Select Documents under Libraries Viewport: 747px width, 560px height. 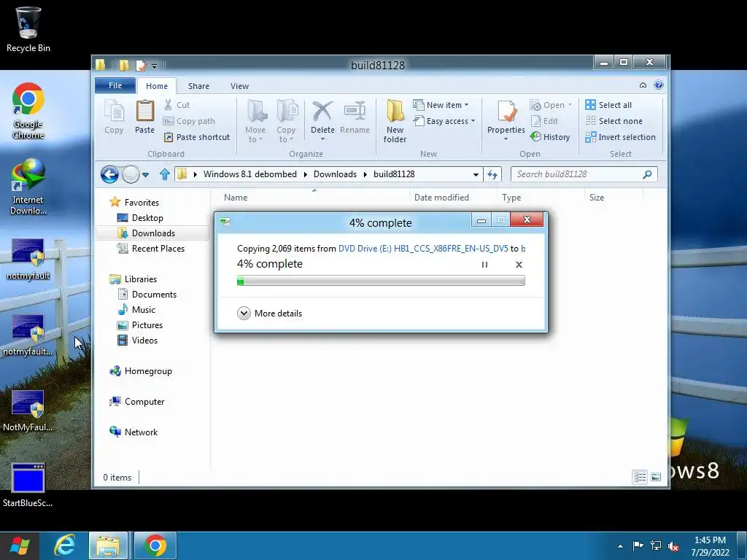pos(154,295)
